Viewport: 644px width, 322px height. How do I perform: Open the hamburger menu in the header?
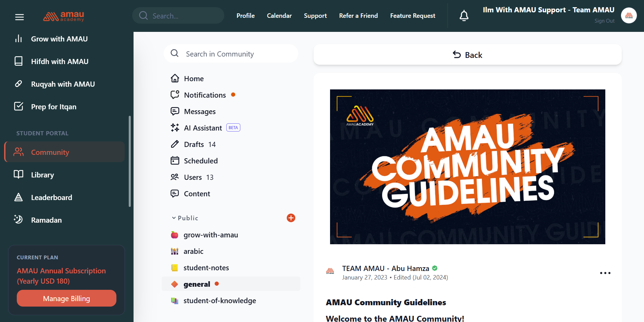click(20, 17)
